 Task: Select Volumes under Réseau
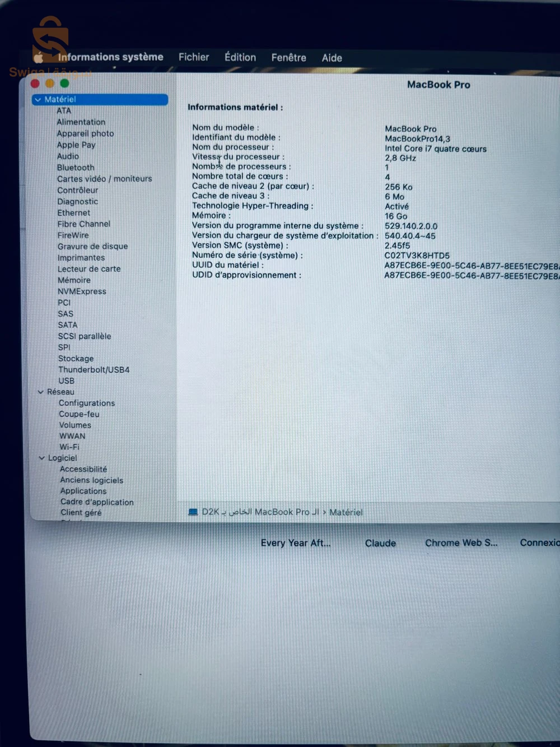(75, 425)
